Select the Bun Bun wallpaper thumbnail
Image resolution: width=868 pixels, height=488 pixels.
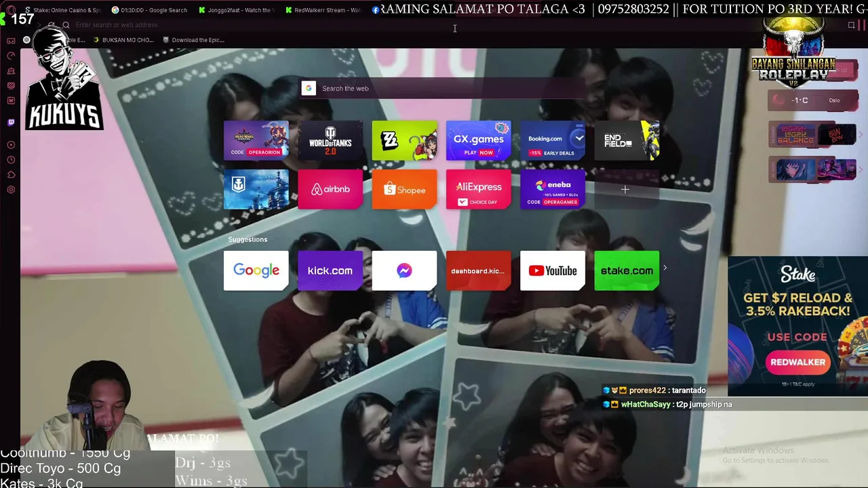(837, 135)
